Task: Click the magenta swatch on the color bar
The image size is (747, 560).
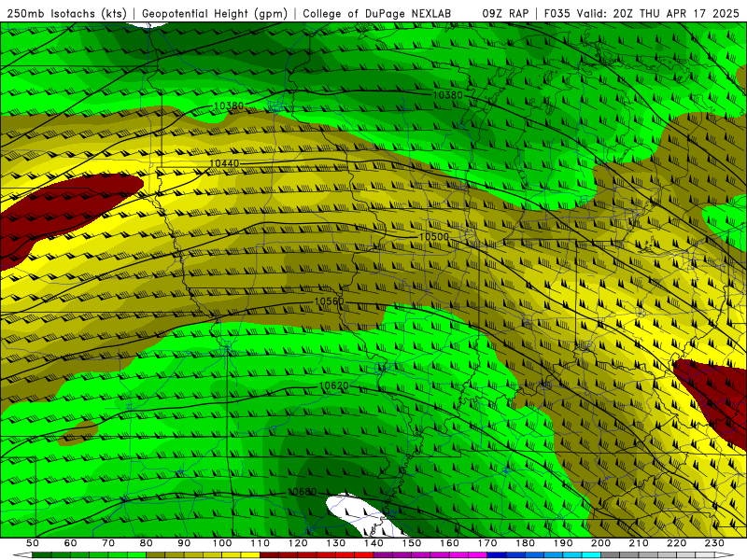Action: pos(477,554)
